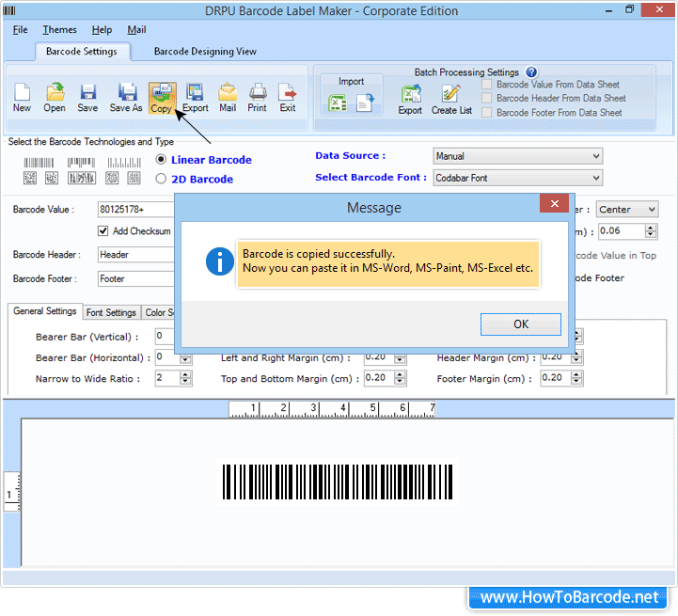Open the File menu
Viewport: 678px width, 616px height.
20,30
